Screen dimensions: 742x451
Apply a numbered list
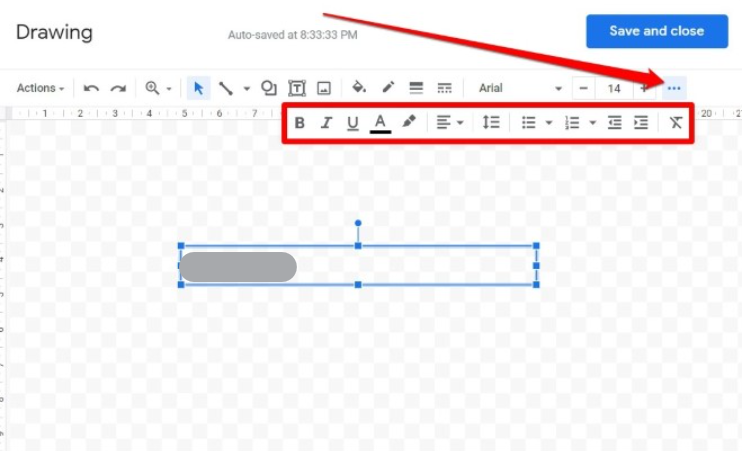[x=572, y=123]
